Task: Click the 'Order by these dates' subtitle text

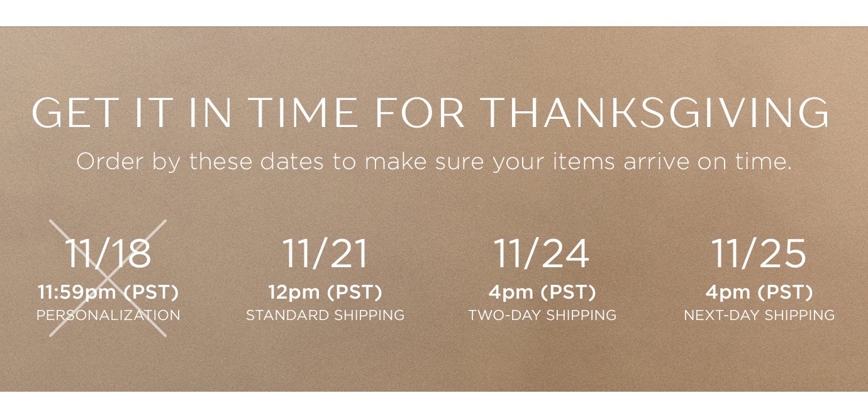Action: pyautogui.click(x=433, y=162)
